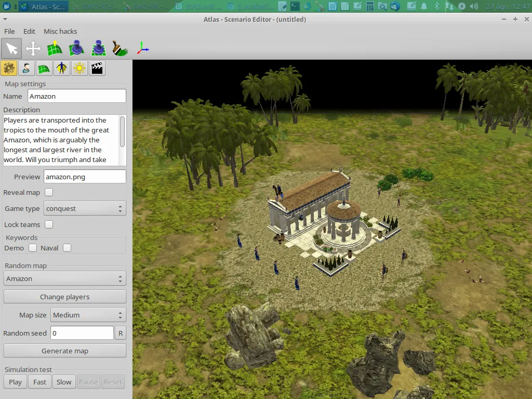This screenshot has height=399, width=532.
Task: Click the R random seed button
Action: [x=121, y=333]
